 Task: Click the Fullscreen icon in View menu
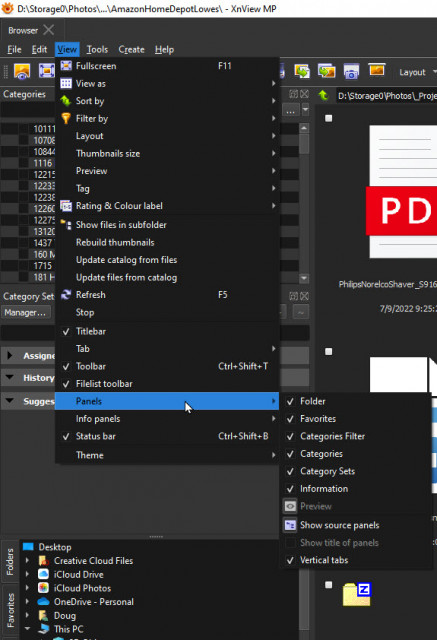[x=66, y=66]
